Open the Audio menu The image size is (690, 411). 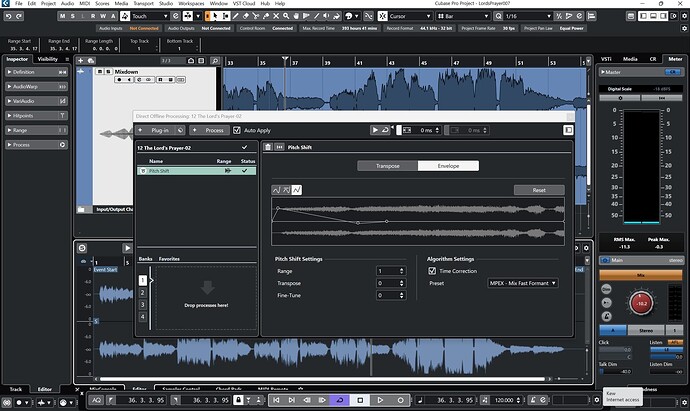[67, 4]
